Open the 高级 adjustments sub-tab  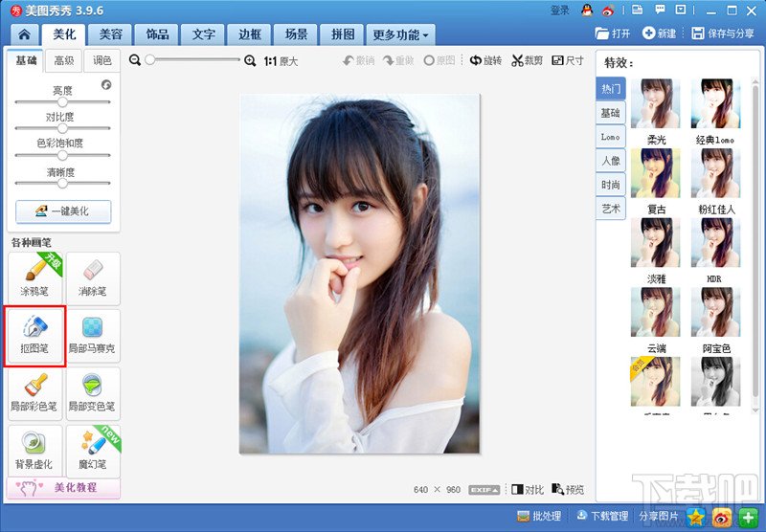(64, 60)
